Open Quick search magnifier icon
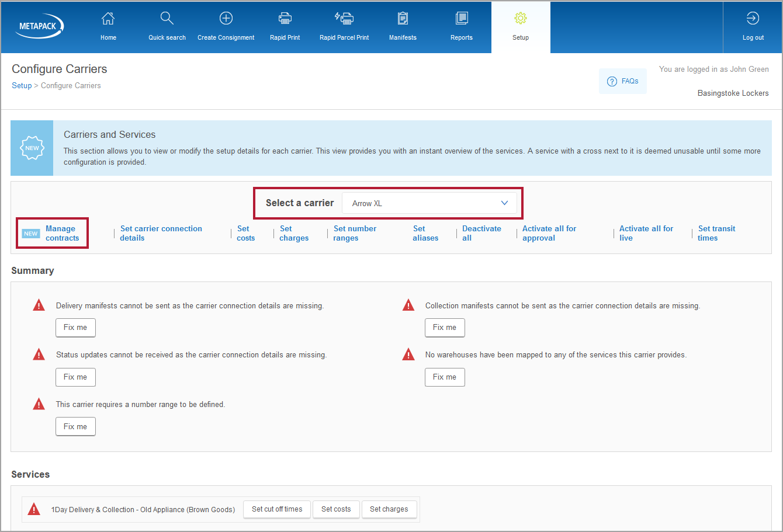This screenshot has height=532, width=783. point(167,19)
